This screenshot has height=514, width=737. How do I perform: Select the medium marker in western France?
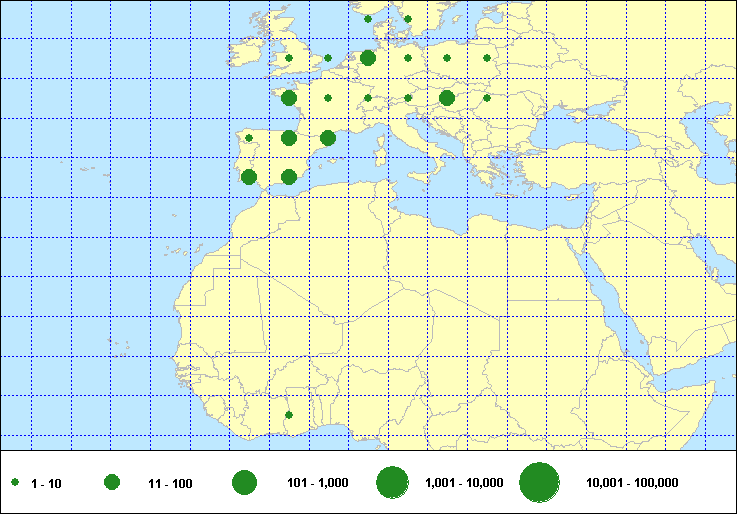(289, 98)
